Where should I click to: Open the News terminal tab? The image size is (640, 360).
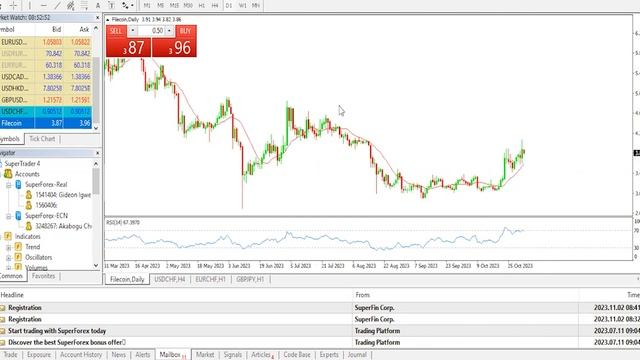tap(119, 355)
